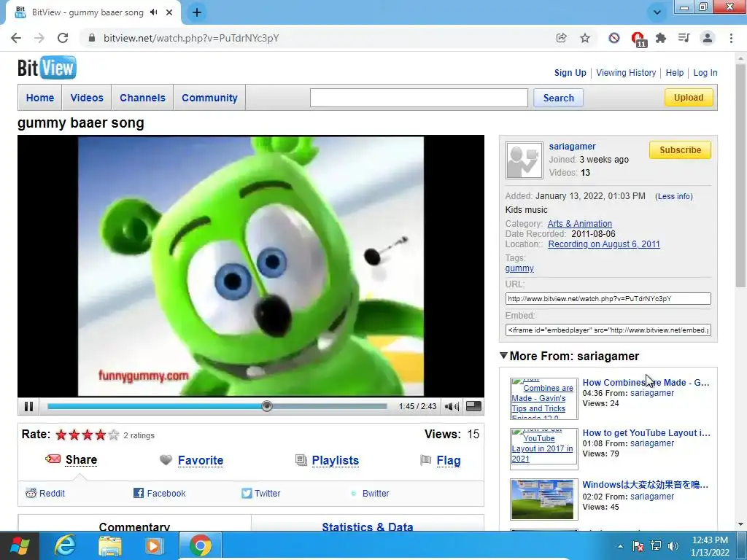Viewport: 747px width, 560px height.
Task: Switch to Commentary tab
Action: [x=134, y=526]
